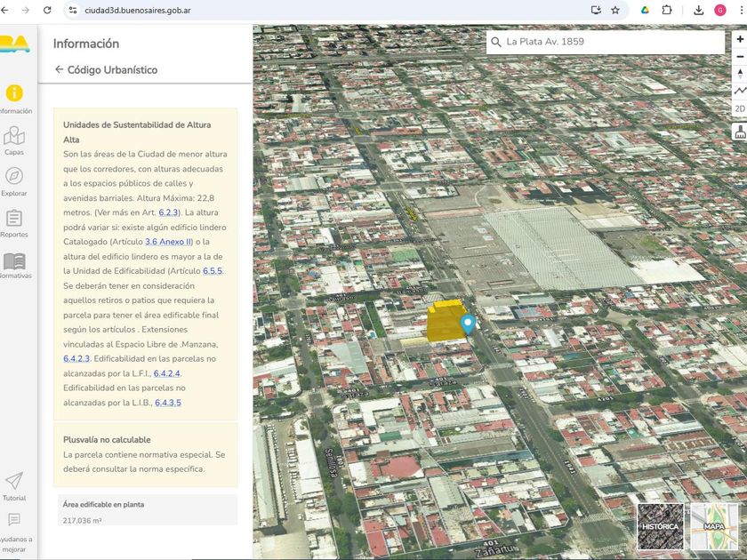
Task: Switch to HISTÓRICA basemap thumbnail
Action: coord(661,526)
